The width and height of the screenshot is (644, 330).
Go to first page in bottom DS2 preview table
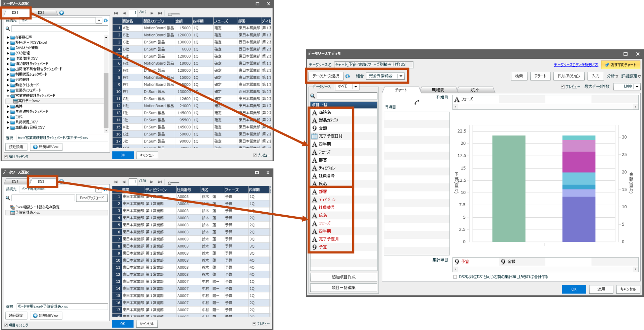pos(116,182)
